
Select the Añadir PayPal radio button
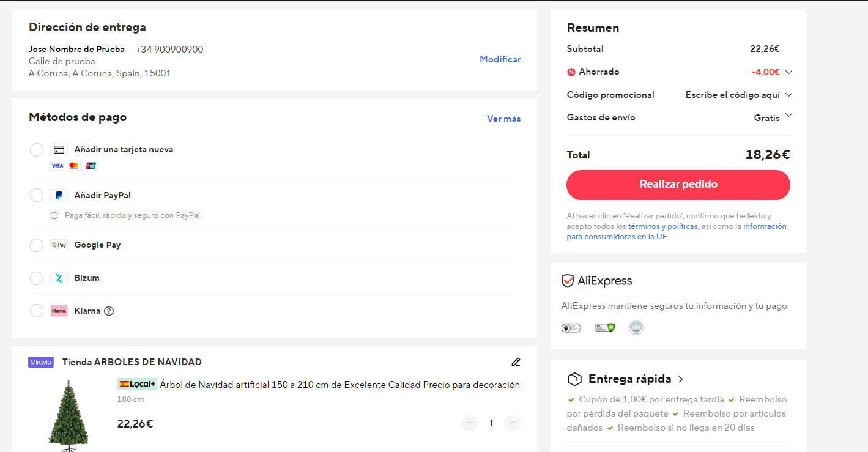(37, 195)
